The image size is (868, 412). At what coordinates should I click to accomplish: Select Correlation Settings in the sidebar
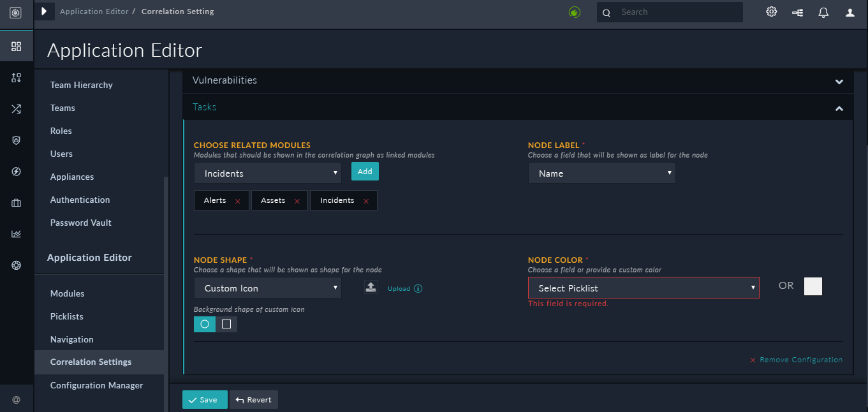[x=99, y=362]
